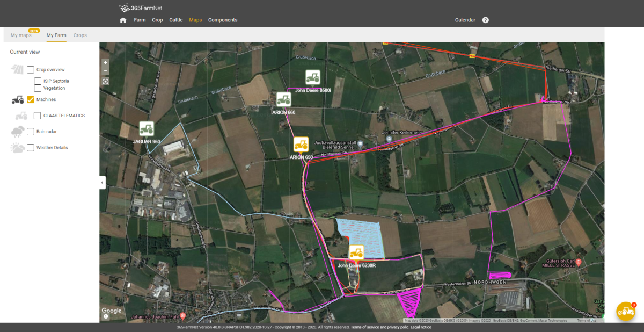The height and width of the screenshot is (332, 644).
Task: Open the Cattle menu
Action: point(175,20)
